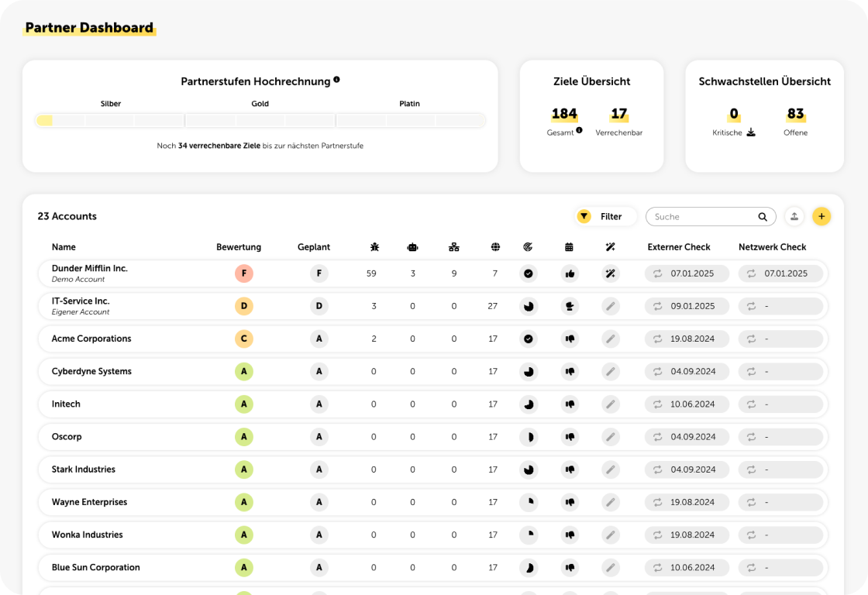Click IT-Service Inc. goals progress pie icon
This screenshot has height=595, width=868.
[529, 306]
